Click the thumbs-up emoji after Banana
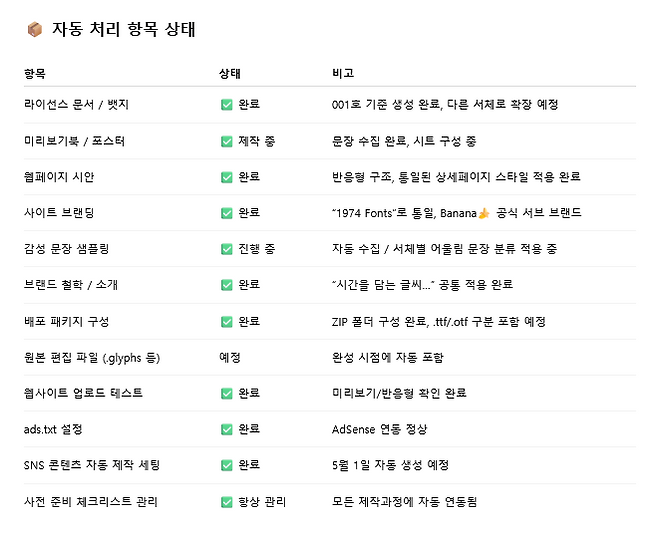This screenshot has height=548, width=658. coord(484,213)
